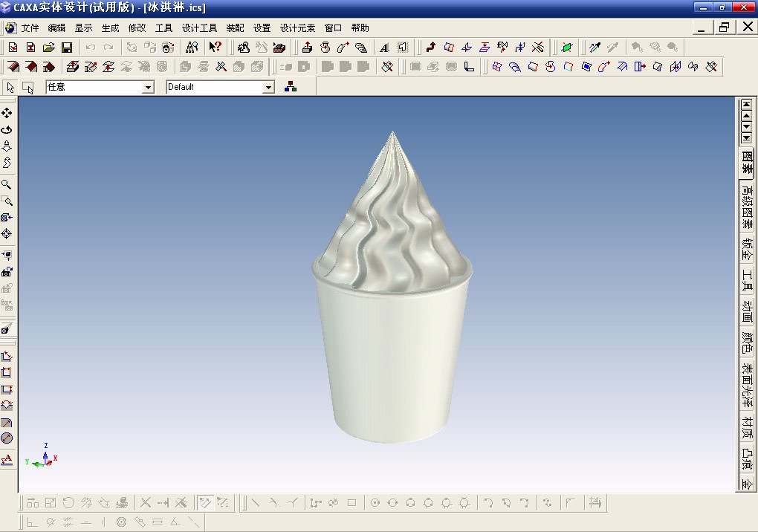
Task: Click the open file folder icon
Action: pos(48,48)
